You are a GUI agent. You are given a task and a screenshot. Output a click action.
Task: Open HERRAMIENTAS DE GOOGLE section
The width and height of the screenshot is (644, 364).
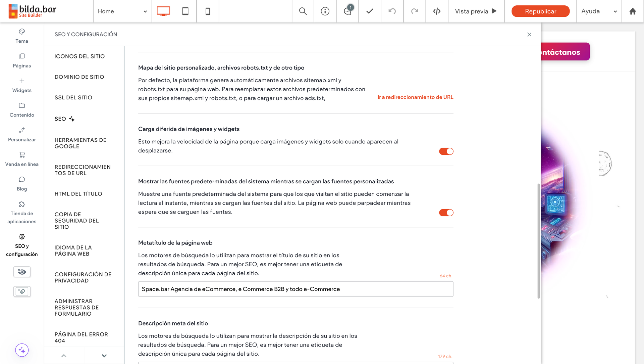80,143
